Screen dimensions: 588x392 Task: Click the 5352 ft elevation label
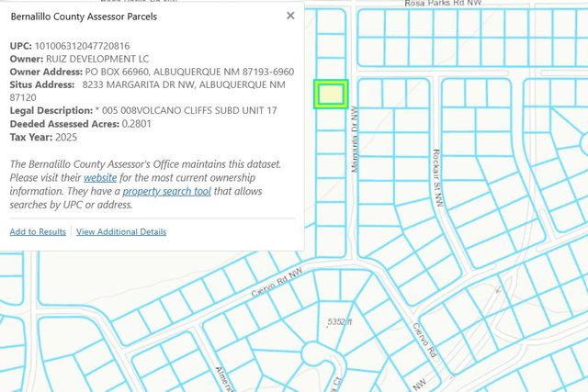(339, 322)
